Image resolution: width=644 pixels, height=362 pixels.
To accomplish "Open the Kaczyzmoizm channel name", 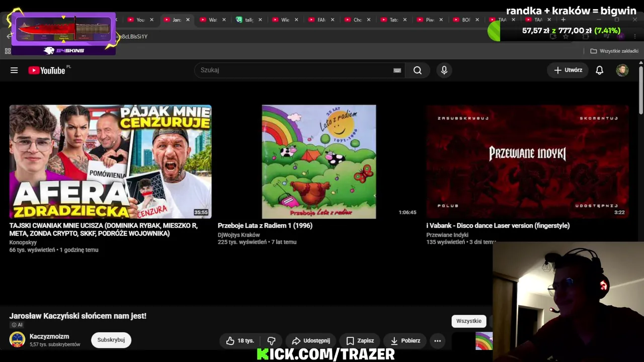I will click(x=49, y=336).
